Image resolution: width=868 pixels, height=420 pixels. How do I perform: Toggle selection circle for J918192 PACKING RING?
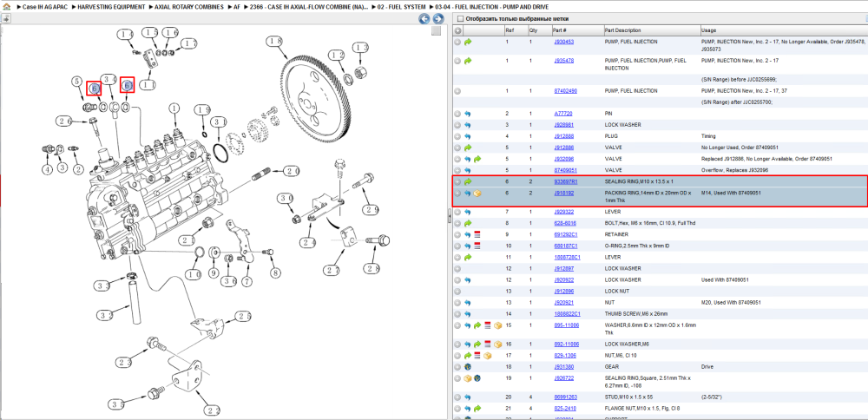click(457, 194)
